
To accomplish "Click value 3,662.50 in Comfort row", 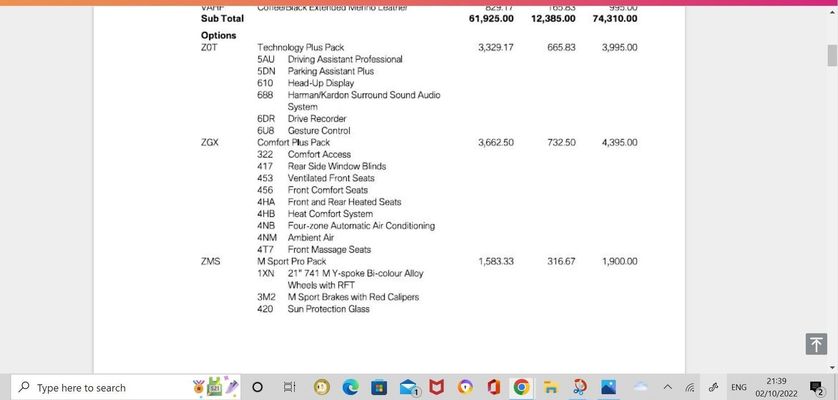I will pos(496,143).
